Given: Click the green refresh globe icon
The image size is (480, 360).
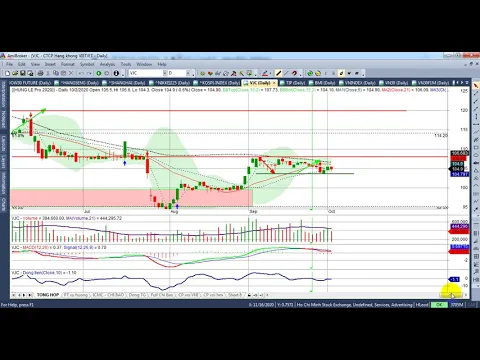Looking at the screenshot, I should 310,73.
